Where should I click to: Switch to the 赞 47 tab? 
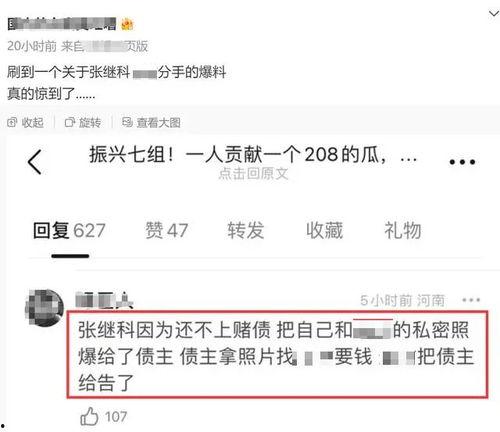pyautogui.click(x=167, y=230)
